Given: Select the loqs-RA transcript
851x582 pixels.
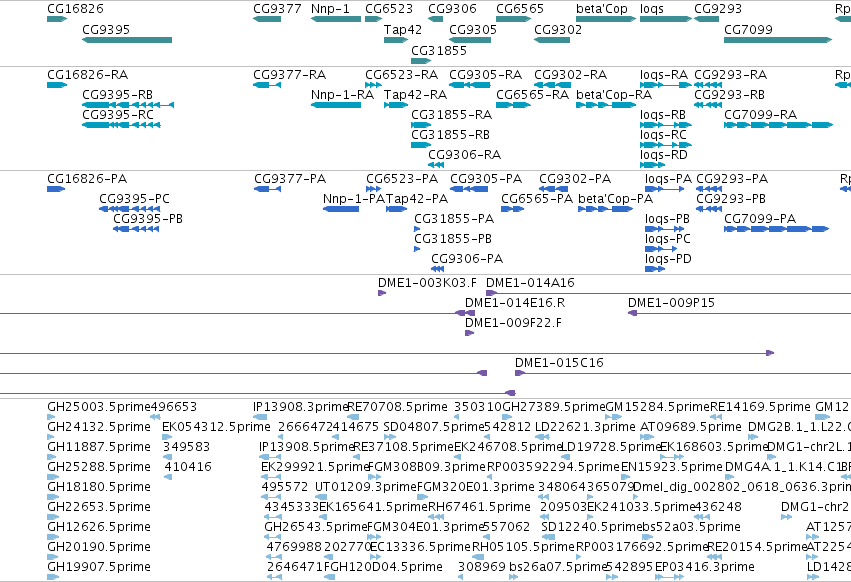Looking at the screenshot, I should coord(666,85).
